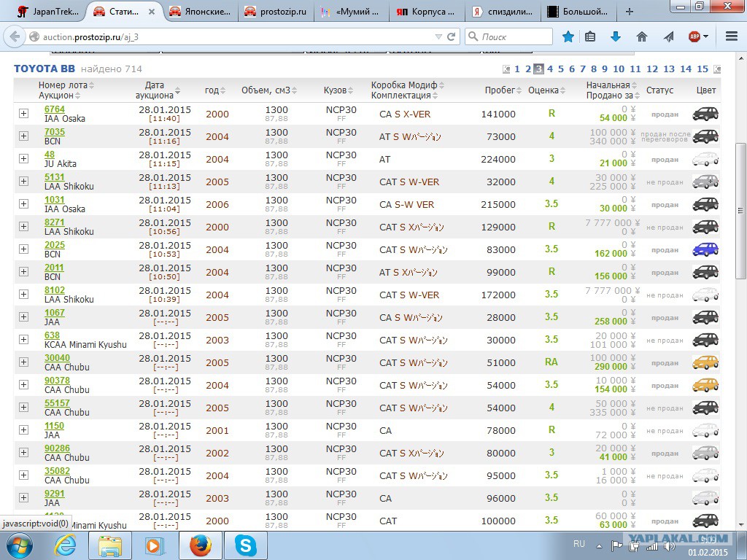Close the active Стати... tab

(x=152, y=12)
